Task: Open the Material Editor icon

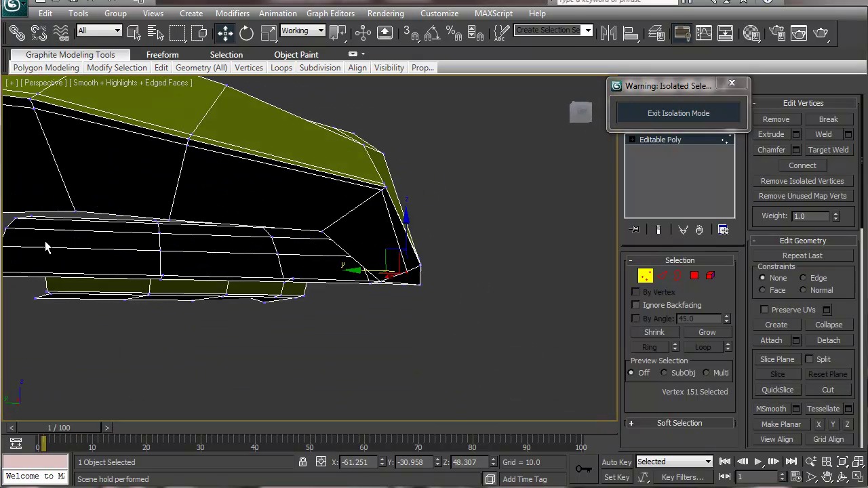Action: [751, 32]
